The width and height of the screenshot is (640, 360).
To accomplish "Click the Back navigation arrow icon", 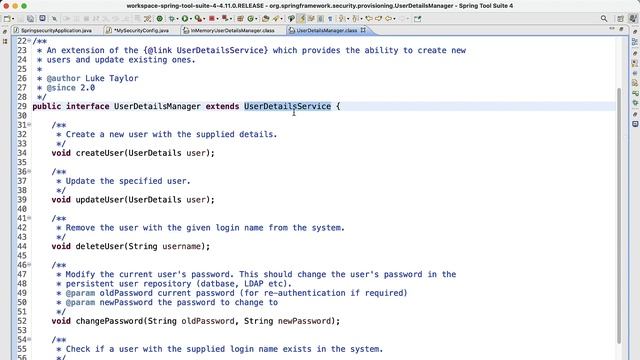I will pos(388,19).
